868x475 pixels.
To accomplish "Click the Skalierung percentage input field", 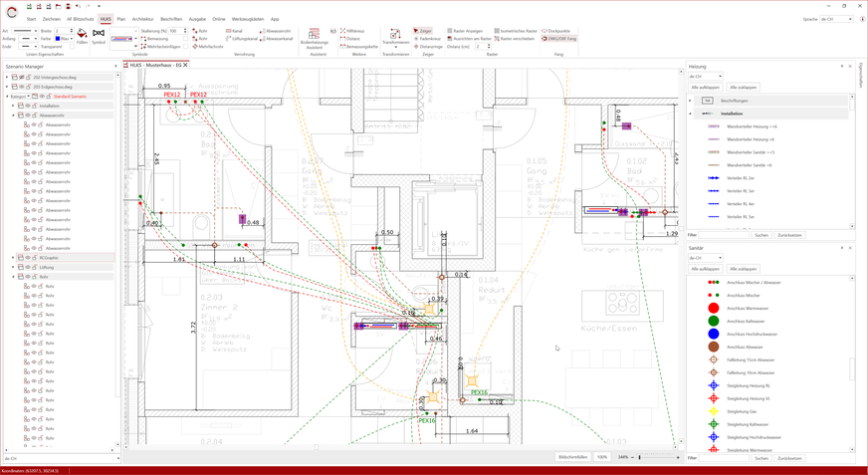I will [x=174, y=31].
